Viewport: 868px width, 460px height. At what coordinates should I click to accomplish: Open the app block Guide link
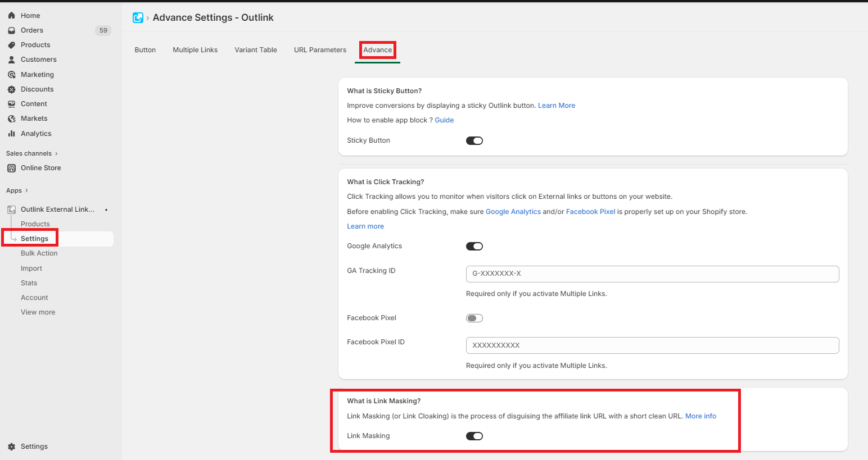[444, 120]
